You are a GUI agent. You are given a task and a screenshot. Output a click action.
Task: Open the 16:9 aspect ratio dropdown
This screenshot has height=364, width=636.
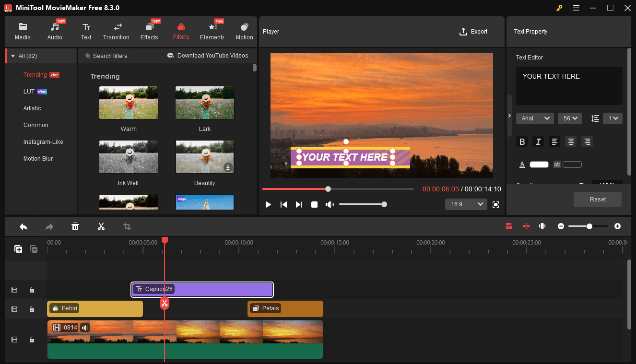pos(466,204)
